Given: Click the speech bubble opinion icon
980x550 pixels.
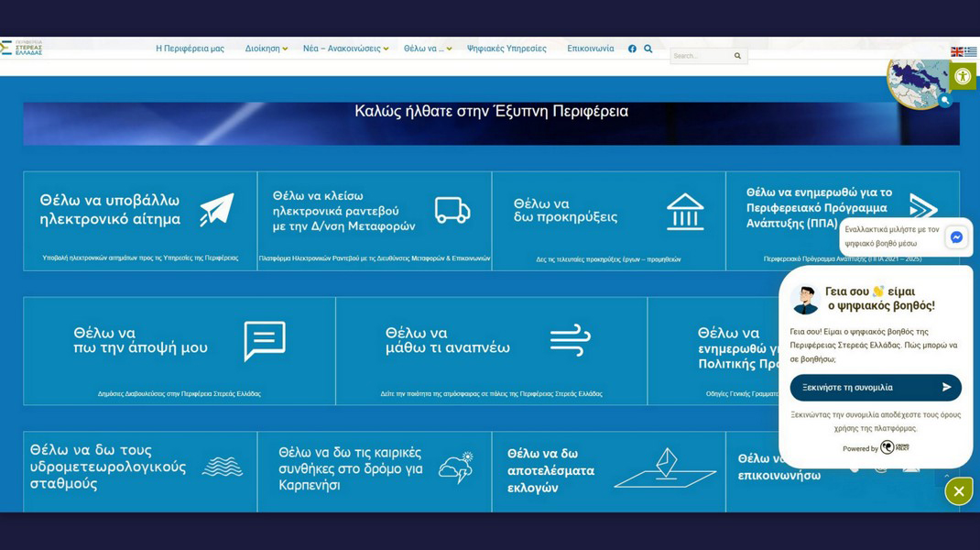Looking at the screenshot, I should pyautogui.click(x=265, y=341).
